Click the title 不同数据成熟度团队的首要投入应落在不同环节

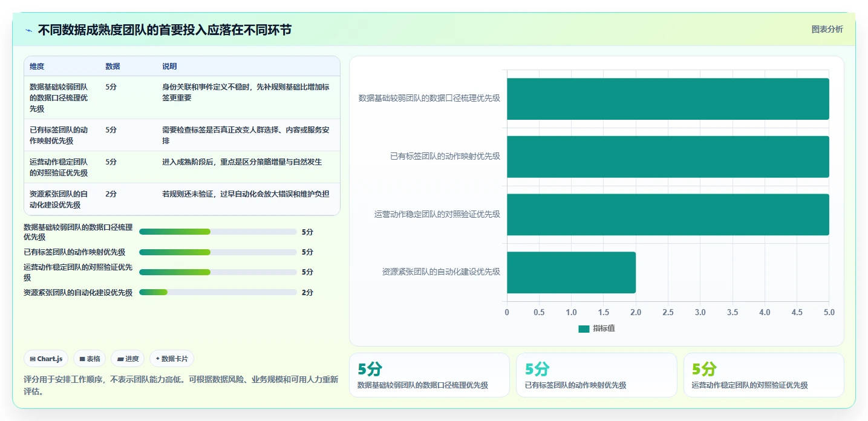click(x=165, y=30)
